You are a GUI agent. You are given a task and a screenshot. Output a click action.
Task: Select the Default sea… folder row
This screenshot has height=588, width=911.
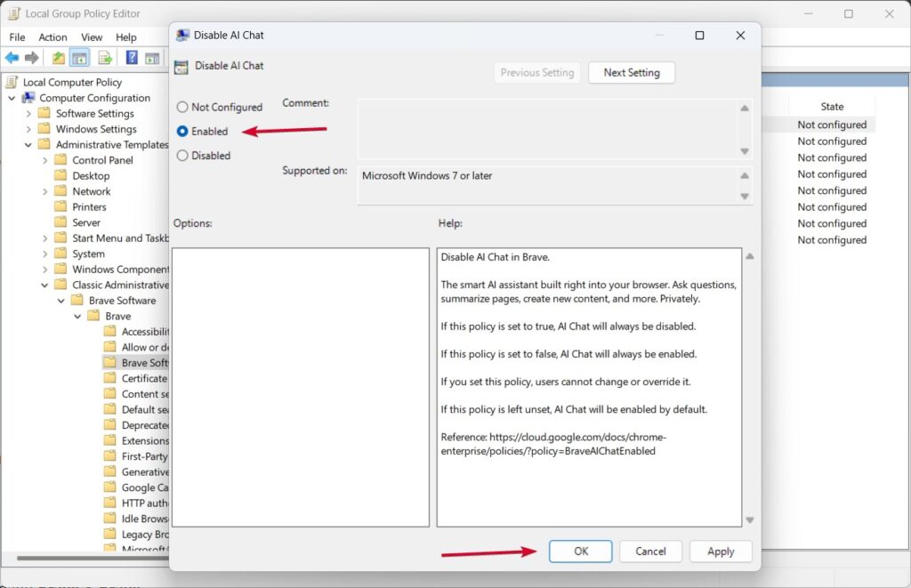[x=136, y=409]
